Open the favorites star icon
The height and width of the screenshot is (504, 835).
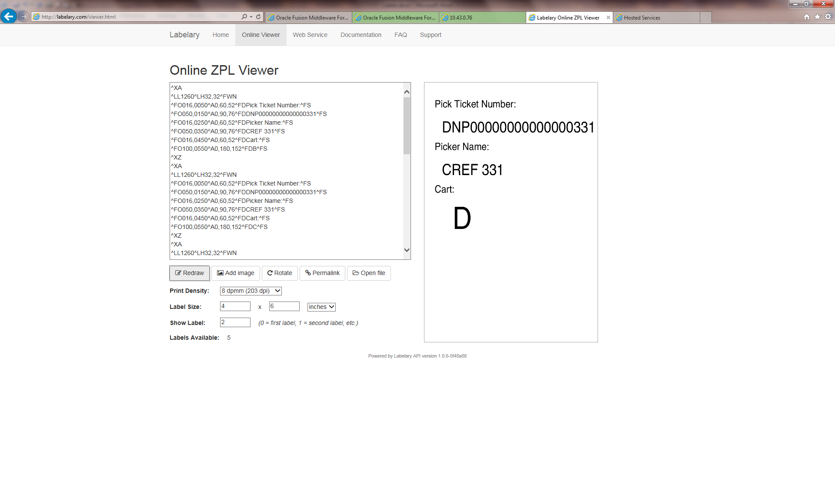[x=817, y=17]
